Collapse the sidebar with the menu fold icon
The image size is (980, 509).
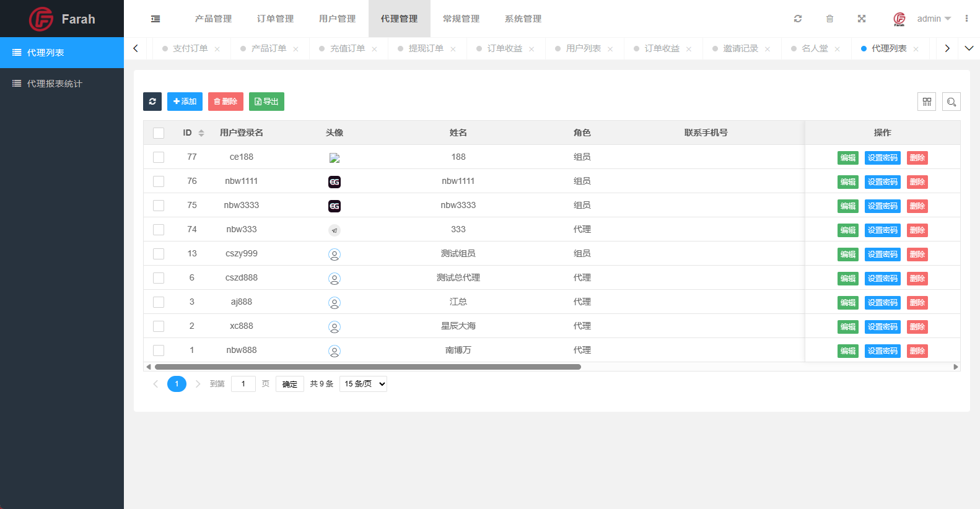tap(155, 19)
